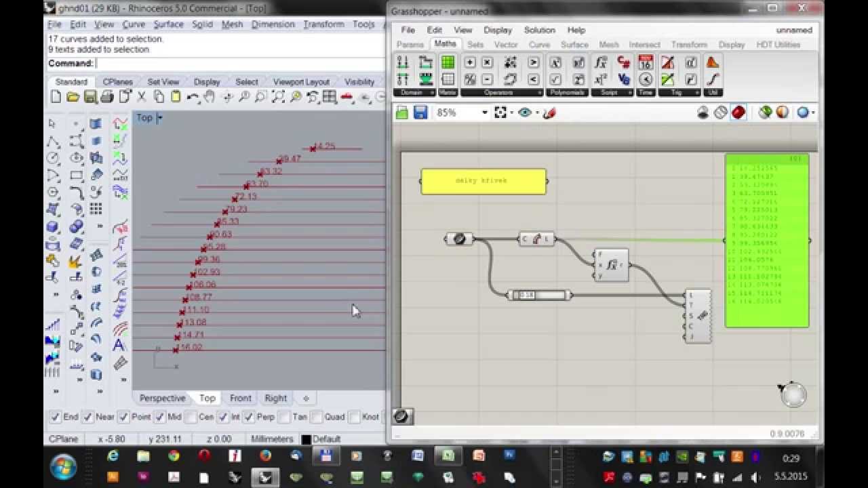Click the number slider component on canvas

point(540,295)
